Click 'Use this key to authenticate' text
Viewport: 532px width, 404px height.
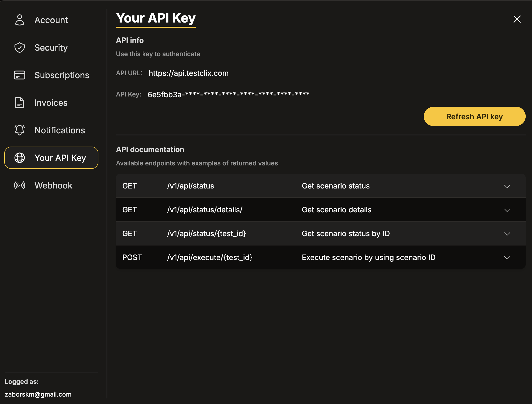[158, 54]
